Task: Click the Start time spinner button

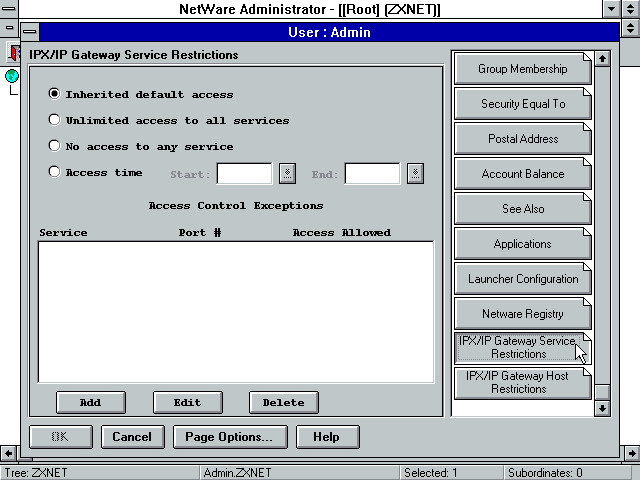Action: click(x=287, y=173)
